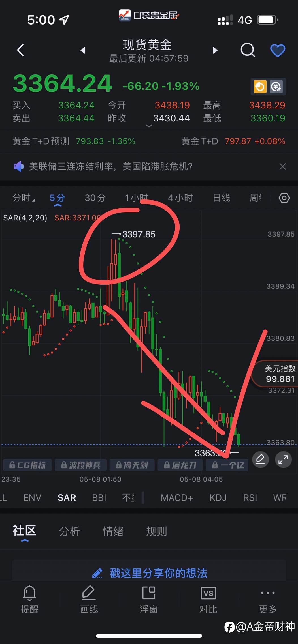Screen dimensions: 298x644
Task: Open the 分时 timeframe dropdown
Action: click(24, 198)
